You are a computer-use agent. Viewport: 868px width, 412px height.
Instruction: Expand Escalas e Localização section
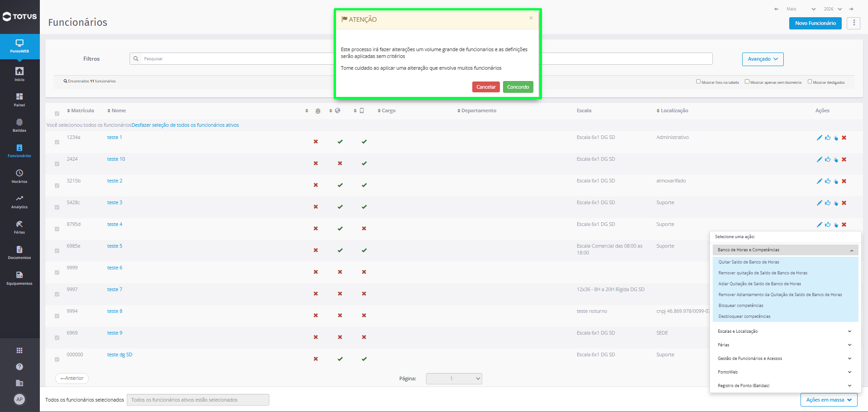click(785, 331)
